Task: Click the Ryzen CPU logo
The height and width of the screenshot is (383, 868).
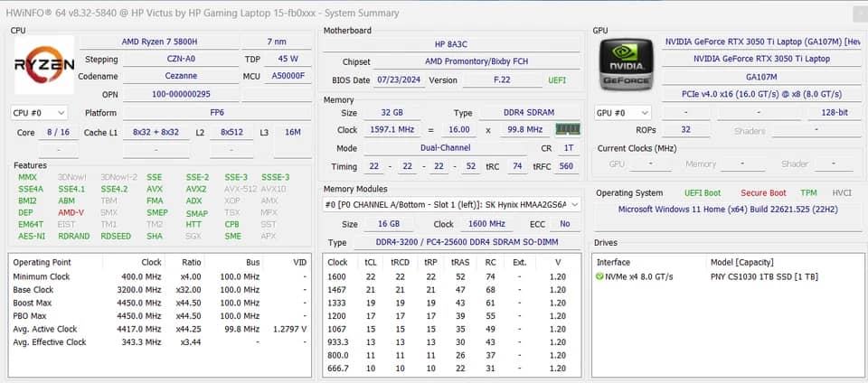Action: click(44, 65)
